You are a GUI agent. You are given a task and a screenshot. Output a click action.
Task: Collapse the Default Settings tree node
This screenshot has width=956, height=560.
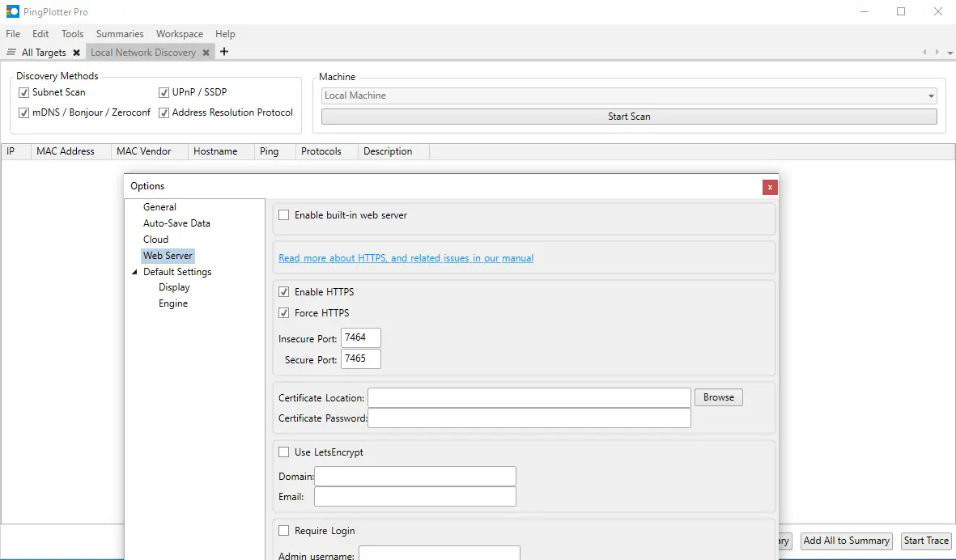point(134,273)
